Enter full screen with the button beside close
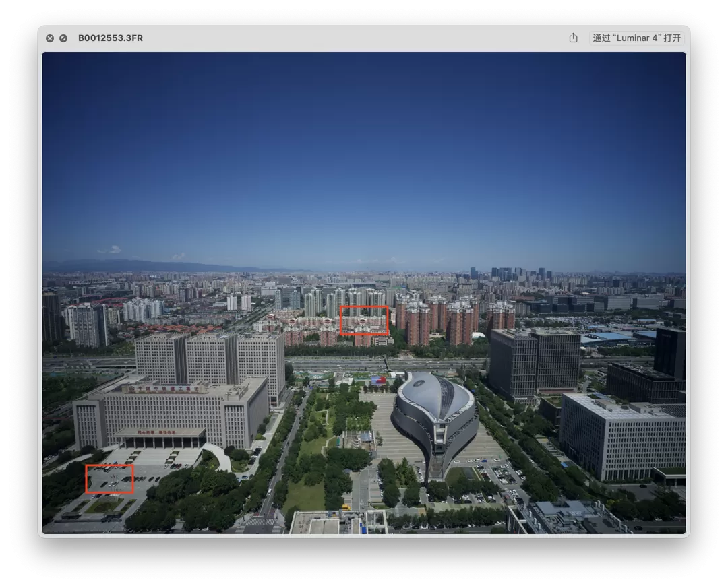The width and height of the screenshot is (728, 588). tap(63, 38)
